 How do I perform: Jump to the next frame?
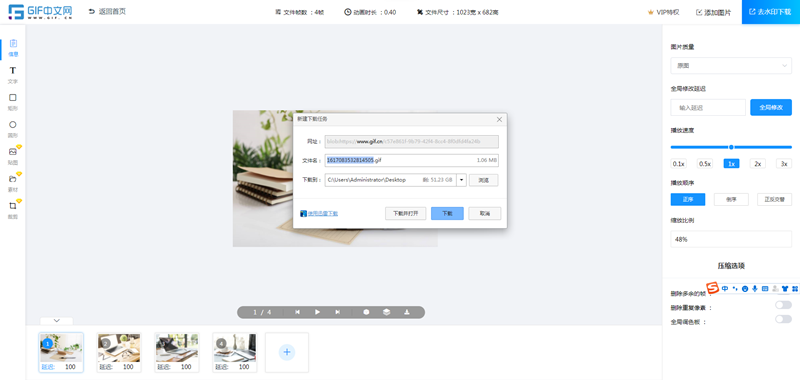click(337, 312)
